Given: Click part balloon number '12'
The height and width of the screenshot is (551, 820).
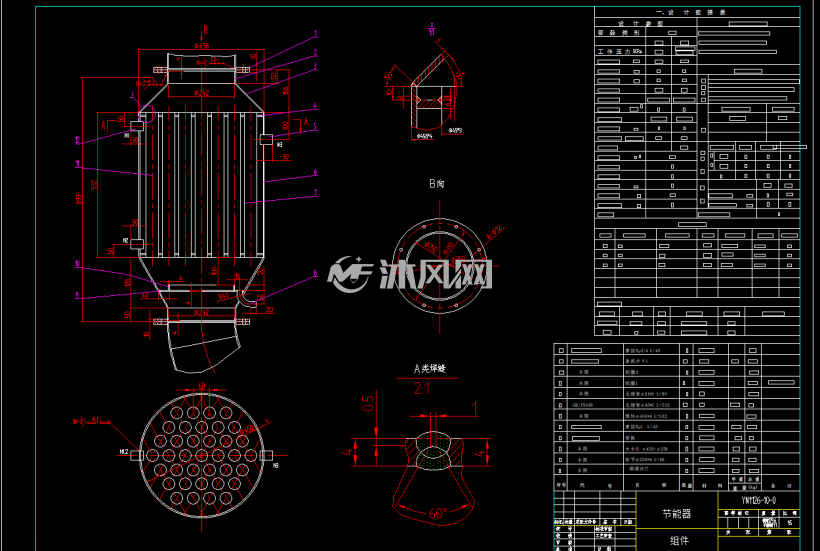Looking at the screenshot, I should pyautogui.click(x=77, y=140).
